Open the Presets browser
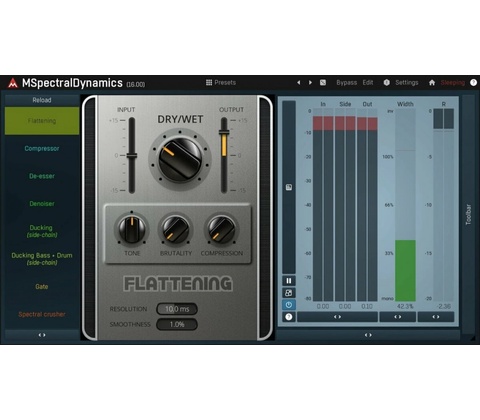This screenshot has height=420, width=480. click(x=221, y=83)
